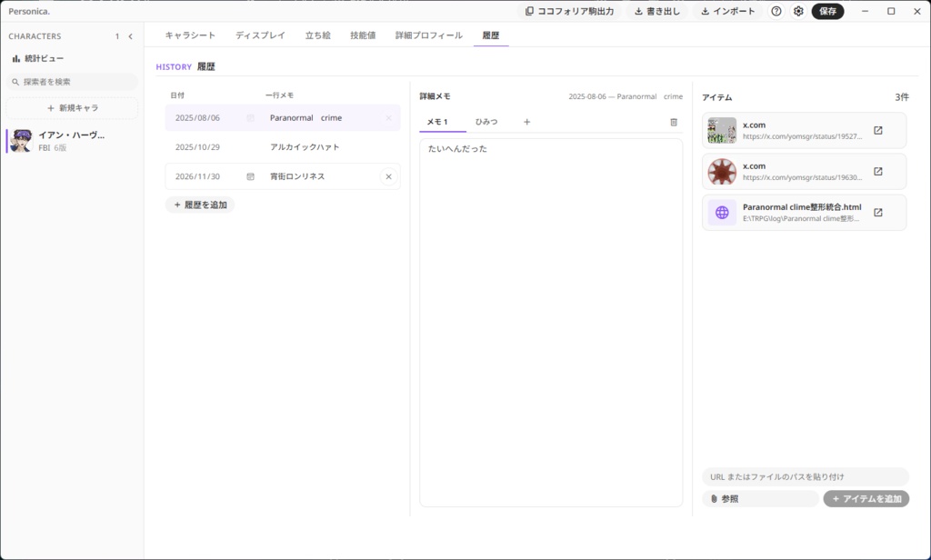Add a new memo tab with plus icon
Viewport: 931px width, 560px height.
pyautogui.click(x=526, y=122)
